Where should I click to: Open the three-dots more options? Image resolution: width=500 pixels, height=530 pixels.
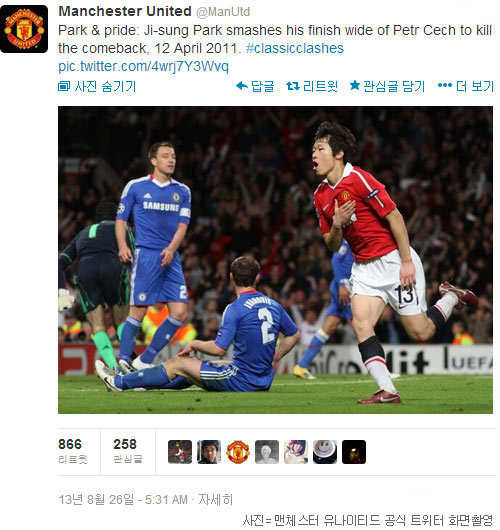coord(445,86)
